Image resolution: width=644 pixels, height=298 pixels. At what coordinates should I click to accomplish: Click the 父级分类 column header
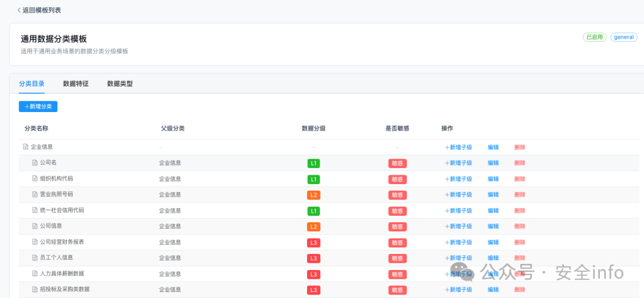click(172, 129)
